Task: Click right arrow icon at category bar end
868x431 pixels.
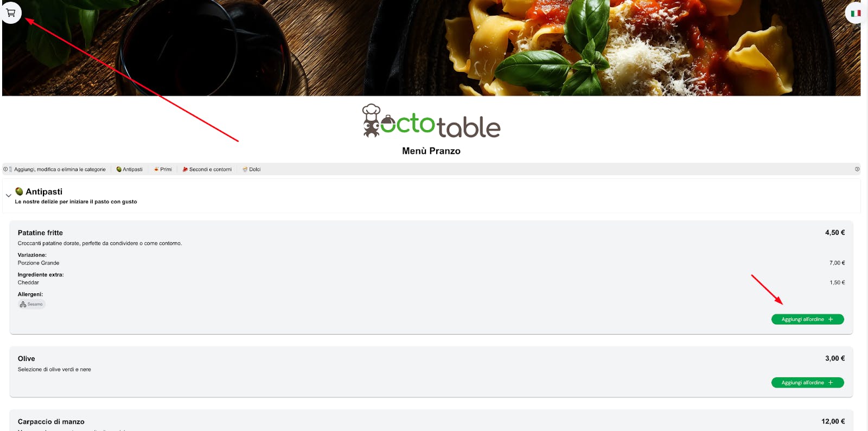Action: pyautogui.click(x=857, y=169)
